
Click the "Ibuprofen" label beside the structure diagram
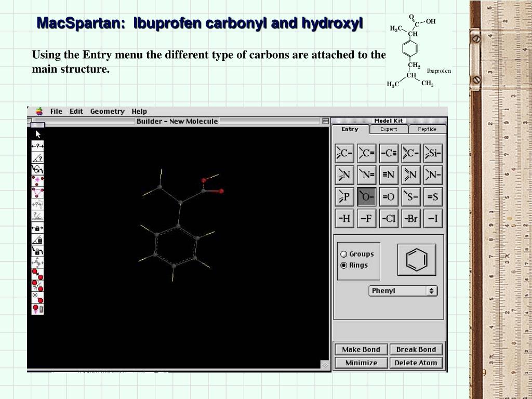tap(439, 71)
